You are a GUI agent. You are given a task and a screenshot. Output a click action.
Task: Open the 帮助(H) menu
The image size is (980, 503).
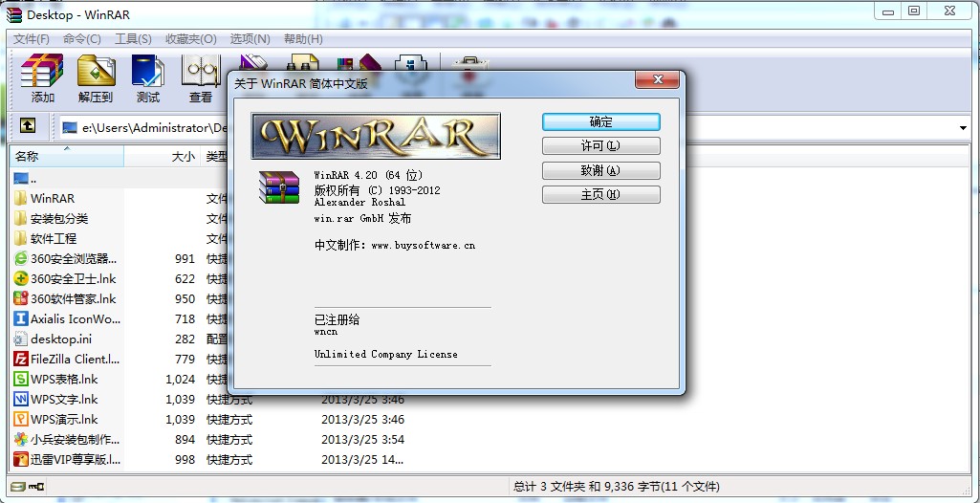[303, 39]
